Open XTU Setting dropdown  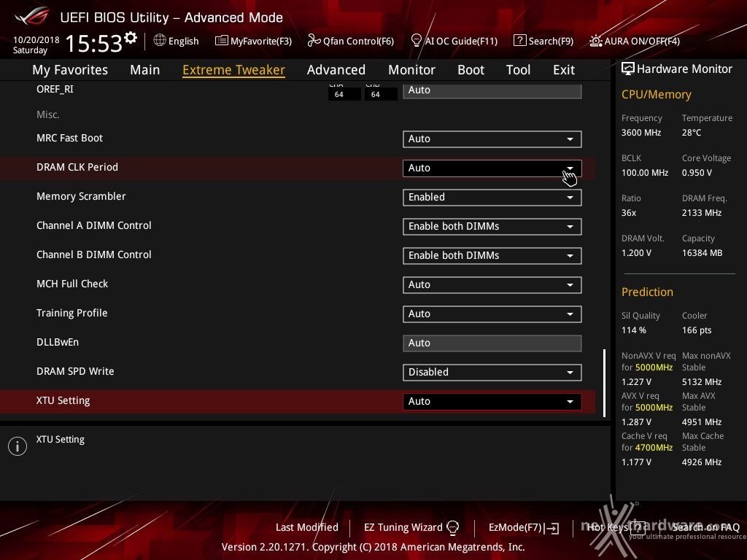[492, 402]
